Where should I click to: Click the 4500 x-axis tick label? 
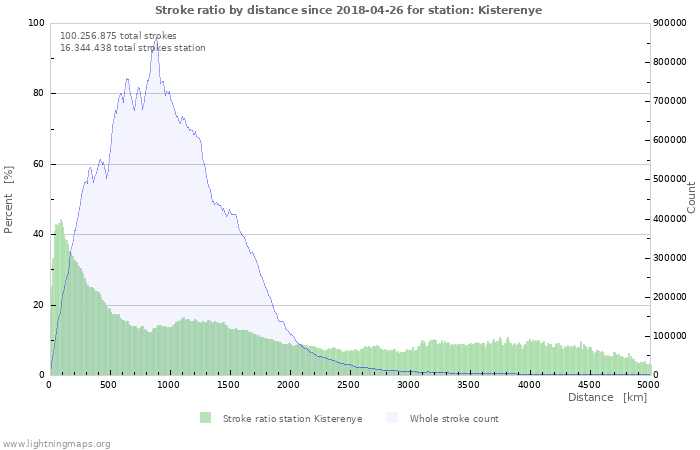click(589, 385)
